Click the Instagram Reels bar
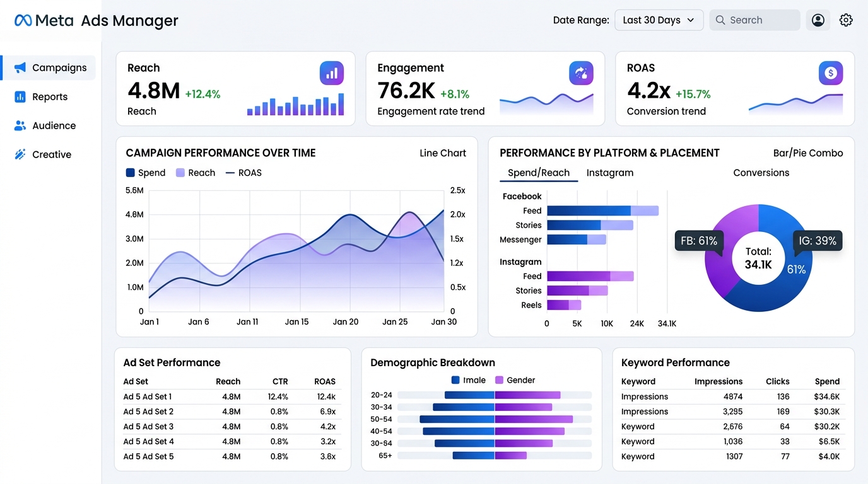Screen dimensions: 868x484 click(564, 305)
